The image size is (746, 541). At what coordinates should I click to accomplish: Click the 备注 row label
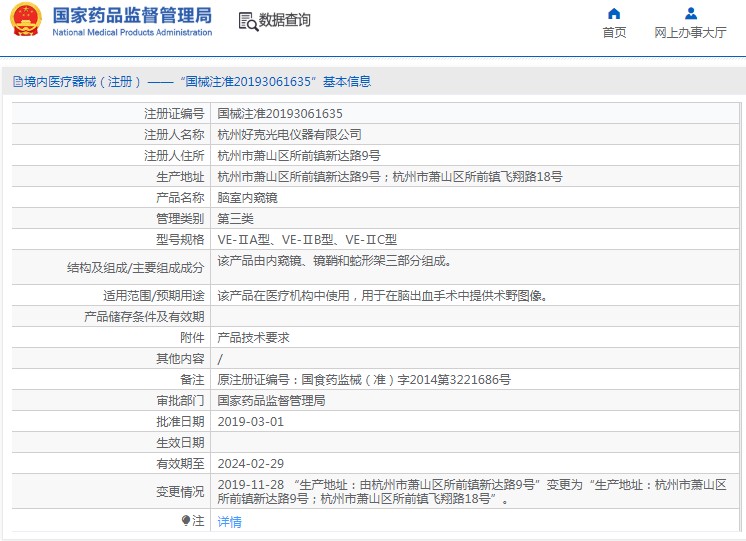pos(192,380)
